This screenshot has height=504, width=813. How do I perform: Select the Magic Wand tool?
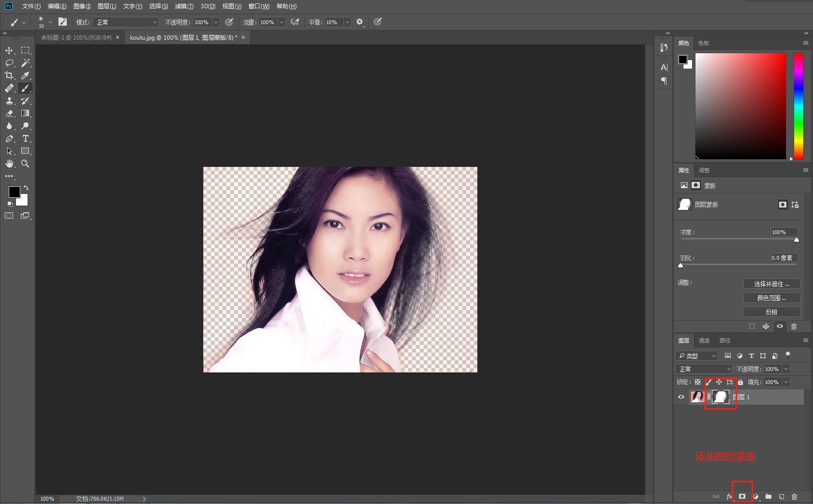[x=26, y=63]
